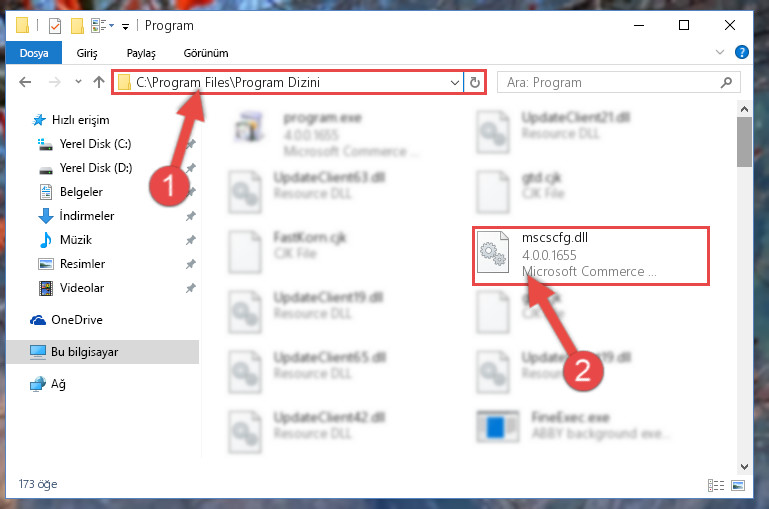The image size is (769, 509).
Task: Click the Properties checkmark quick-access icon
Action: [55, 25]
